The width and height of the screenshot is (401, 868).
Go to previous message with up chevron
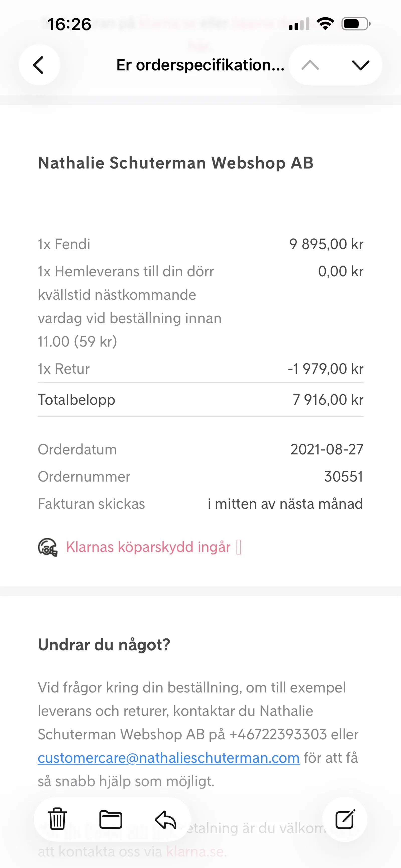pyautogui.click(x=310, y=65)
